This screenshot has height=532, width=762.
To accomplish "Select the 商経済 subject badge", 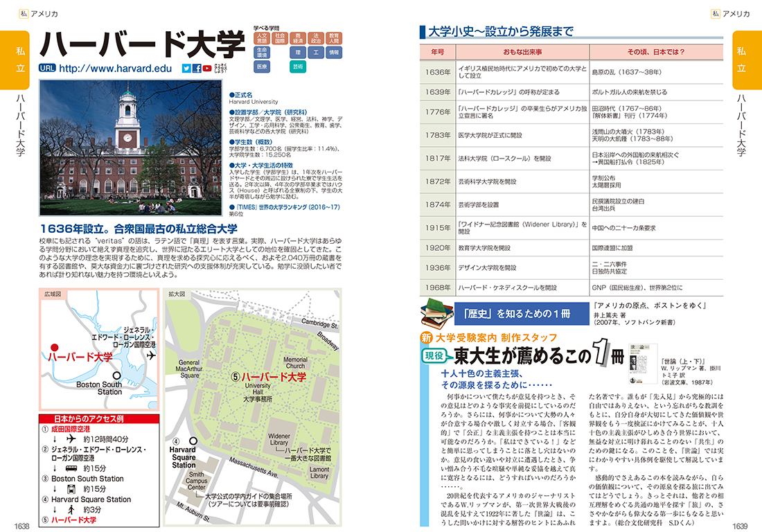I will pos(298,38).
